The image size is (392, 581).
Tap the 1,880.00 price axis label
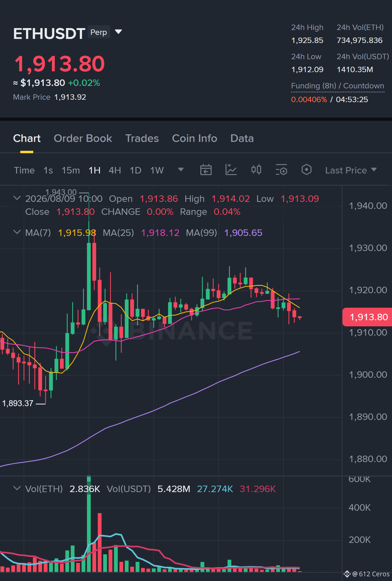pos(368,459)
